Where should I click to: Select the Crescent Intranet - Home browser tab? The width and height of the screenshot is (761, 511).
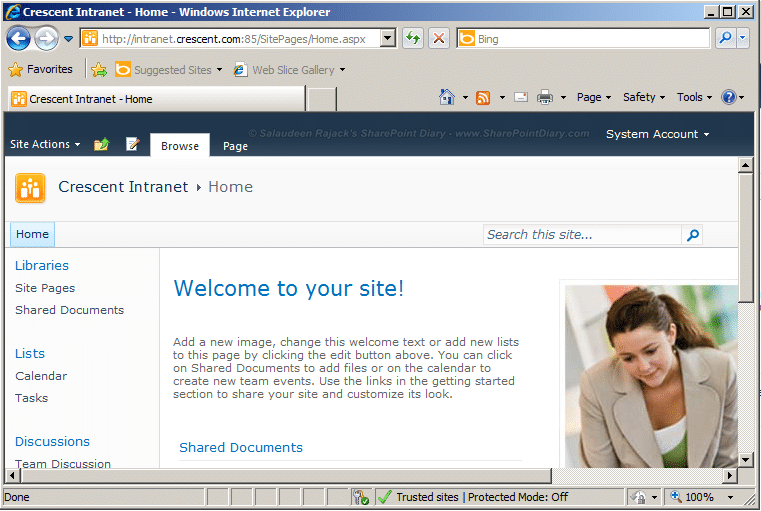pos(157,99)
